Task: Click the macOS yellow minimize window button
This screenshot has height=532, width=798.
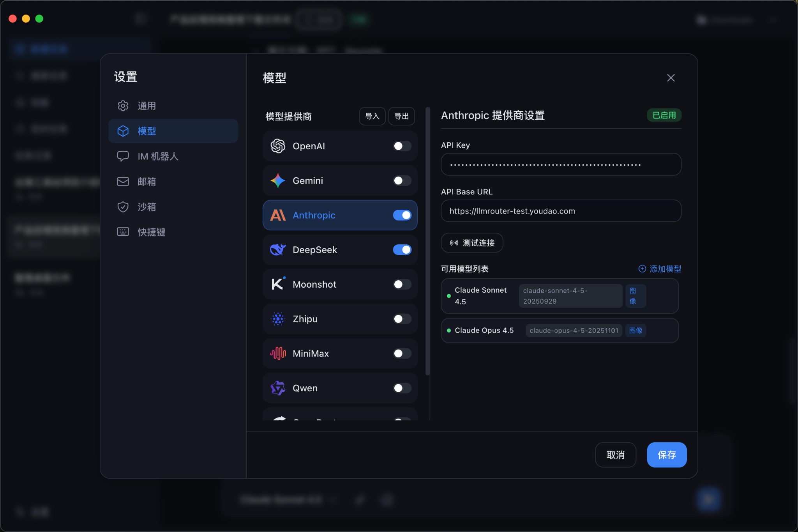Action: [26, 19]
